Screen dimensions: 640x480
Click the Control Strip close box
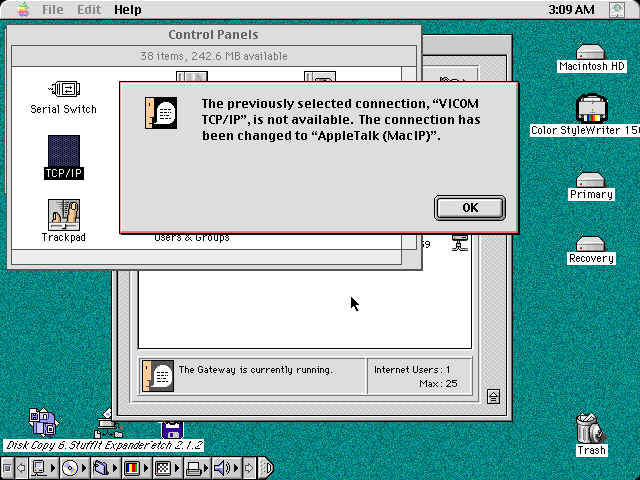7,468
